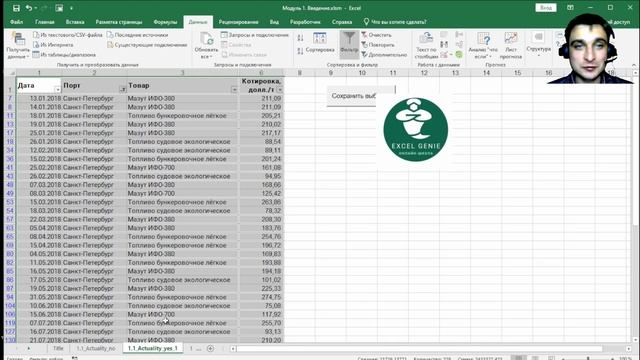Click Текст по столбцам (Text to Columns)
Image resolution: width=640 pixels, height=360 pixels.
coord(426,45)
